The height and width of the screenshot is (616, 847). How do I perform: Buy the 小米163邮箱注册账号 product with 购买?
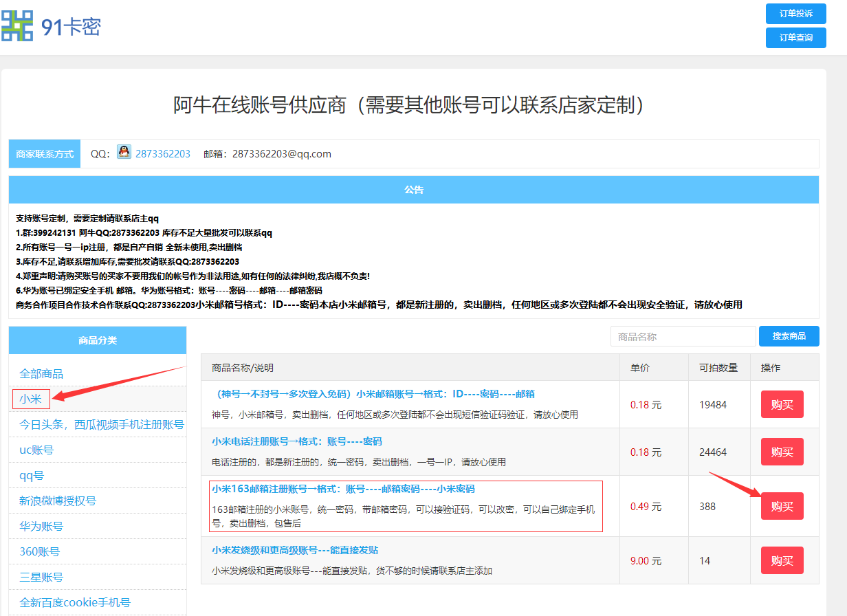coord(782,506)
